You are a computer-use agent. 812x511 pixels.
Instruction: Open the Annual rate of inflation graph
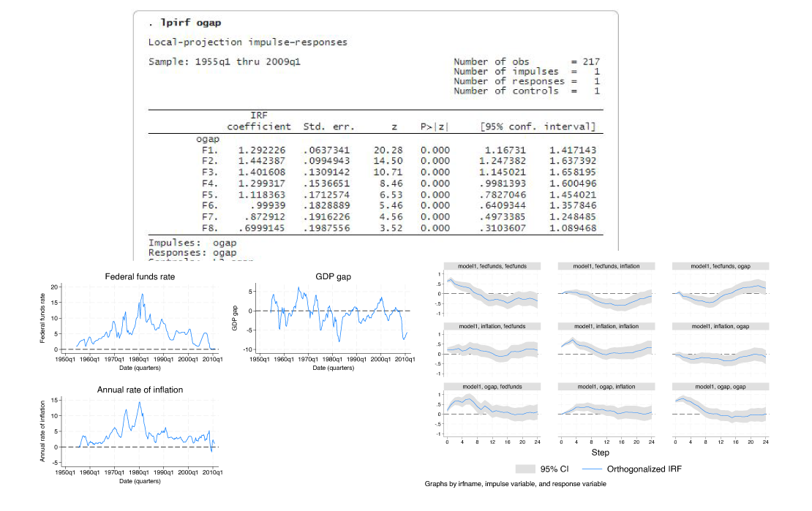[x=132, y=435]
